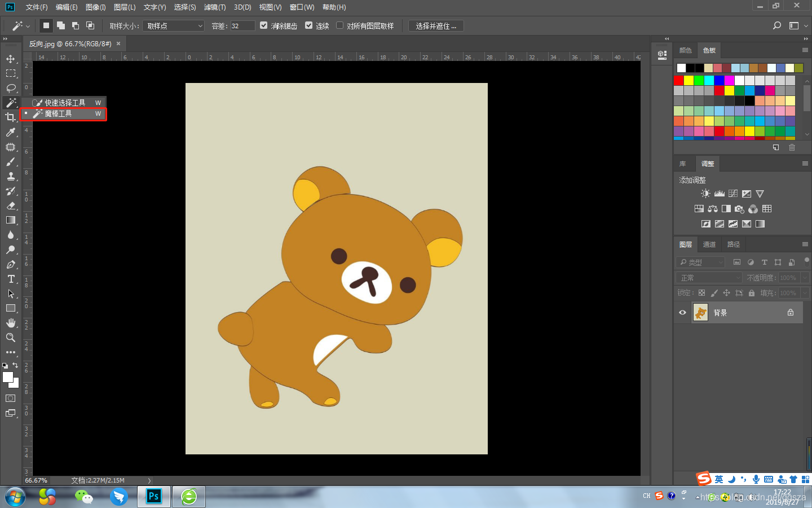Open layers panel menu
Screen dimensions: 812x508
point(805,244)
